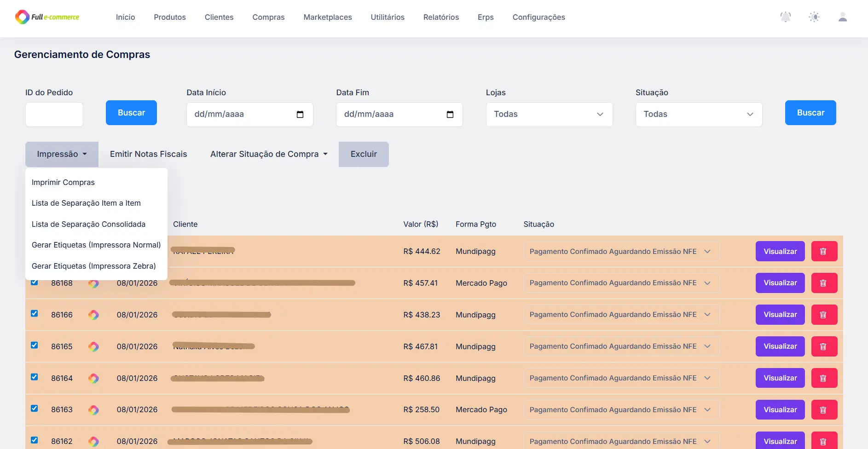
Task: Click the Full e-commerce logo
Action: click(x=47, y=17)
